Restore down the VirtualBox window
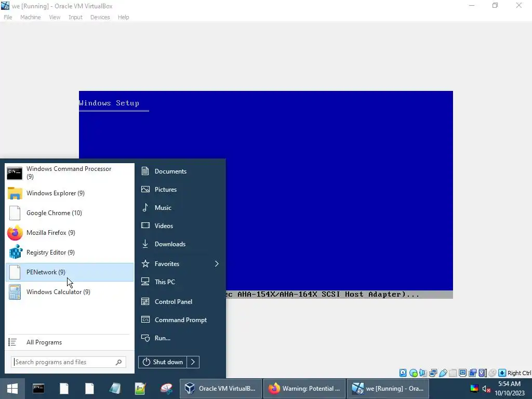Screen dimensions: 532x399 (x=495, y=5)
